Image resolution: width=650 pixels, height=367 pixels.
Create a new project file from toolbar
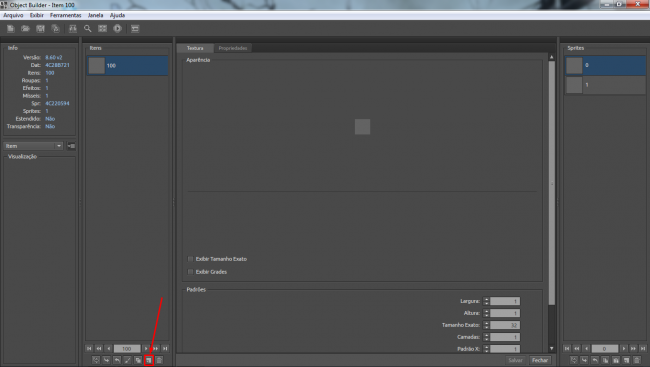pos(10,29)
